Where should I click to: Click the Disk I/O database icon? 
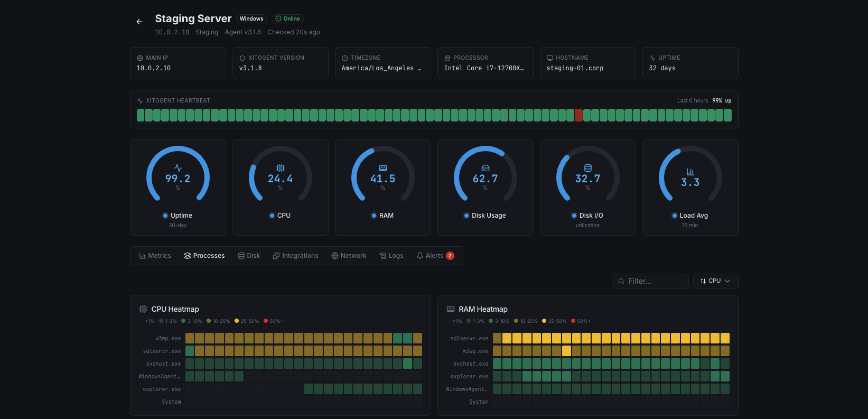588,168
